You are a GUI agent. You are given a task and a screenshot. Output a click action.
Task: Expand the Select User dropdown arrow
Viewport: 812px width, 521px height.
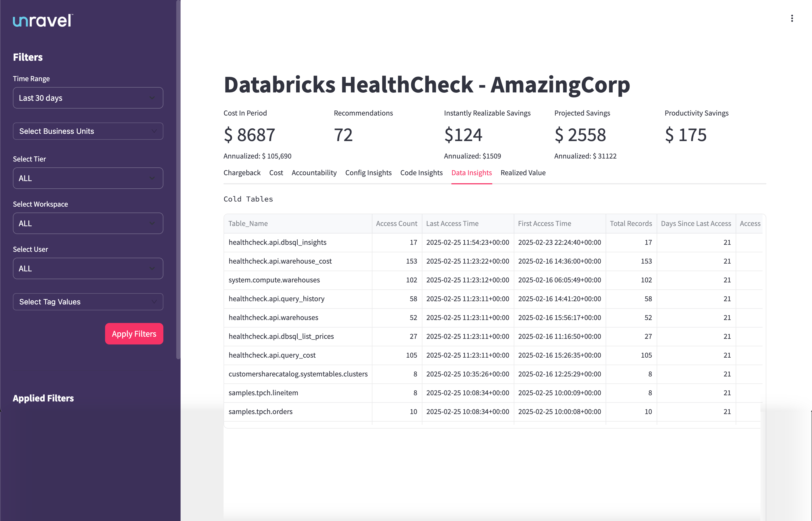point(152,268)
